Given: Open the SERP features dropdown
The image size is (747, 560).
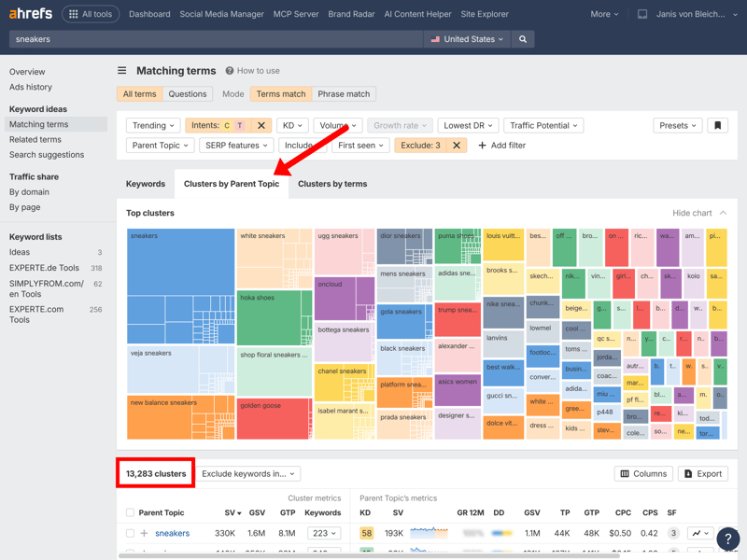Looking at the screenshot, I should point(237,146).
